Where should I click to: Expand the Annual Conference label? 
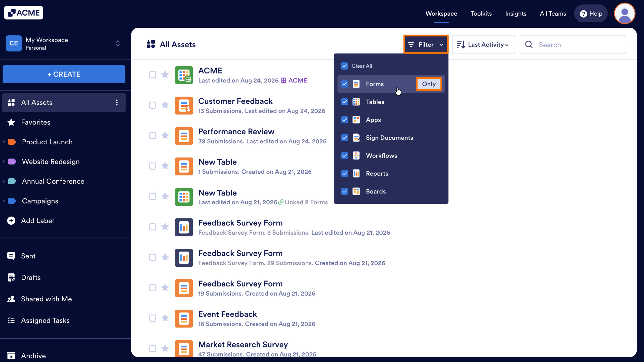[x=4, y=181]
